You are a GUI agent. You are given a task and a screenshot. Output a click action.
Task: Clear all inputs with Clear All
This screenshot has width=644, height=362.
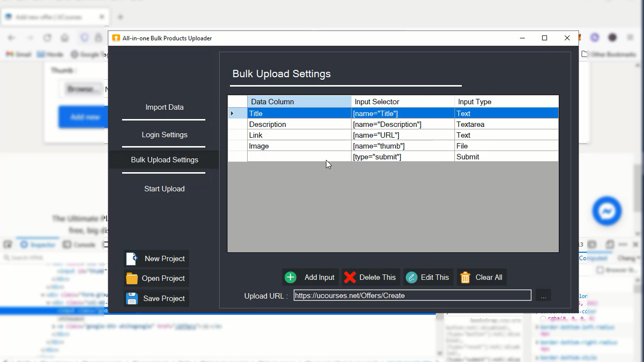click(x=482, y=277)
